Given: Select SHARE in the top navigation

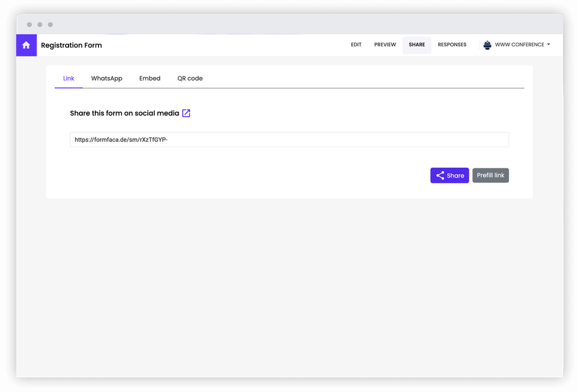Looking at the screenshot, I should [x=417, y=45].
